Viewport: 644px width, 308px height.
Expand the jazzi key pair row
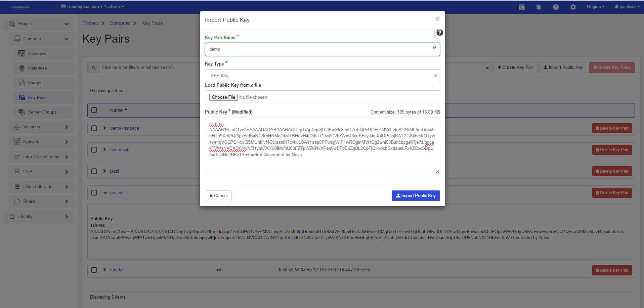[105, 171]
